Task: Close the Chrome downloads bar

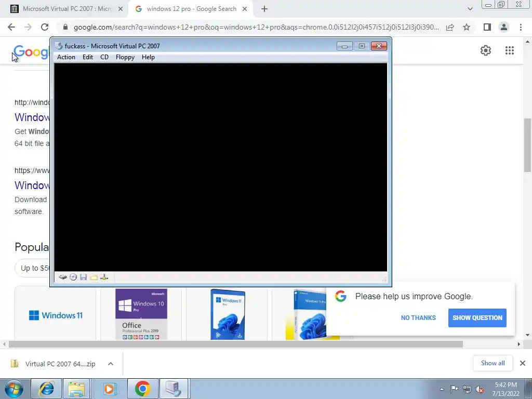Action: [x=523, y=363]
